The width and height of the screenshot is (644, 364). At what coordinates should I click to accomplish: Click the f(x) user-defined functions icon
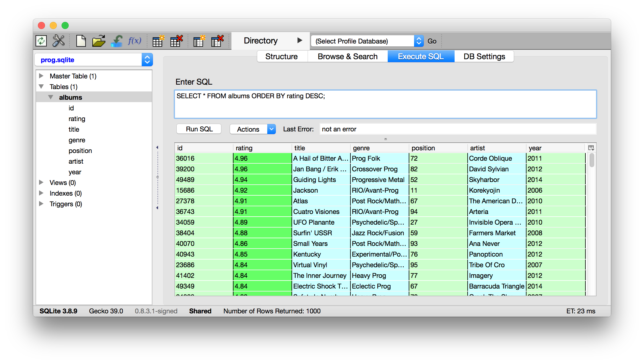135,41
